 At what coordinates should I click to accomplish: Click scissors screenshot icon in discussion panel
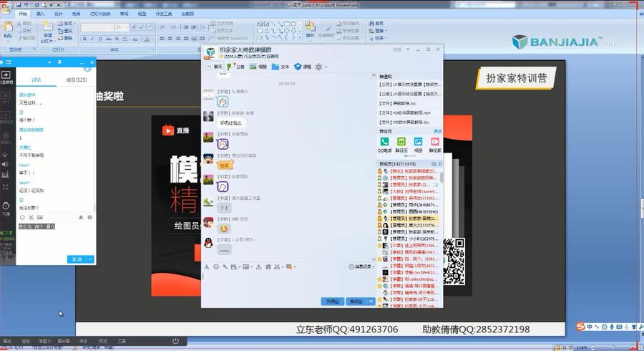point(31,218)
